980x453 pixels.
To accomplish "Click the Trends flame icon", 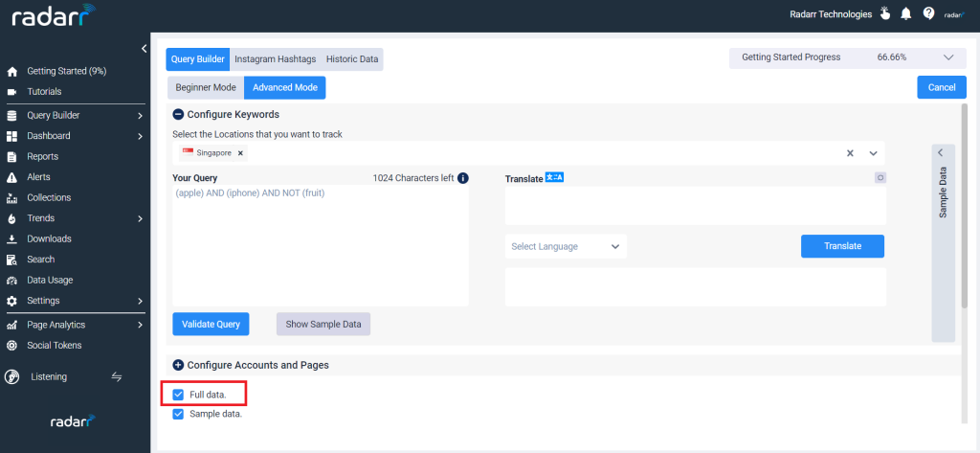I will 11,219.
